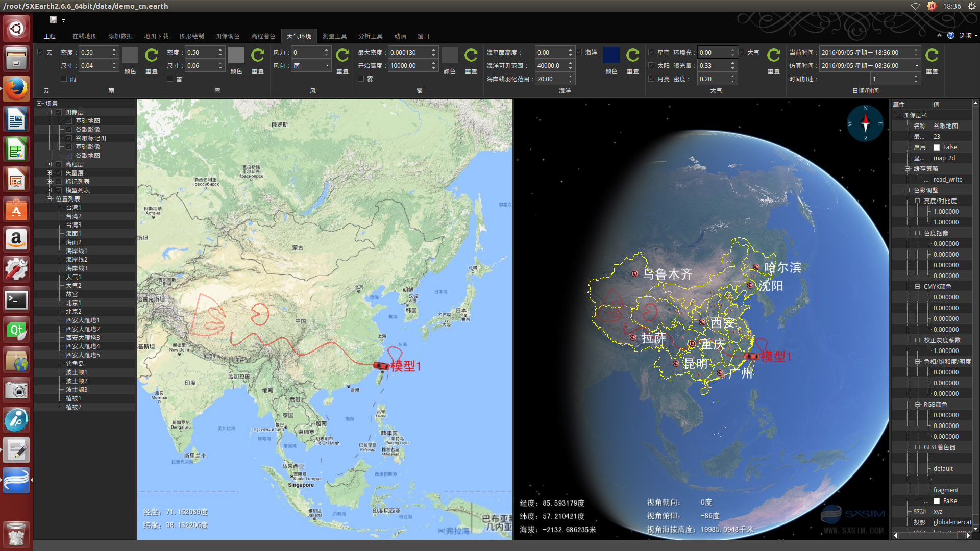The width and height of the screenshot is (980, 551).
Task: Click the save disk icon in quick toolbar
Action: point(54,20)
